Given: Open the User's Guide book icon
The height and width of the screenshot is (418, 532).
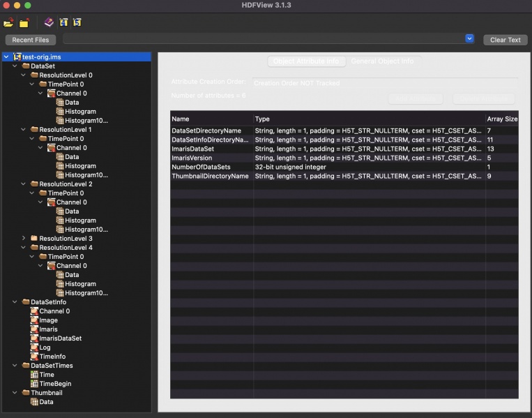Looking at the screenshot, I should [x=50, y=22].
